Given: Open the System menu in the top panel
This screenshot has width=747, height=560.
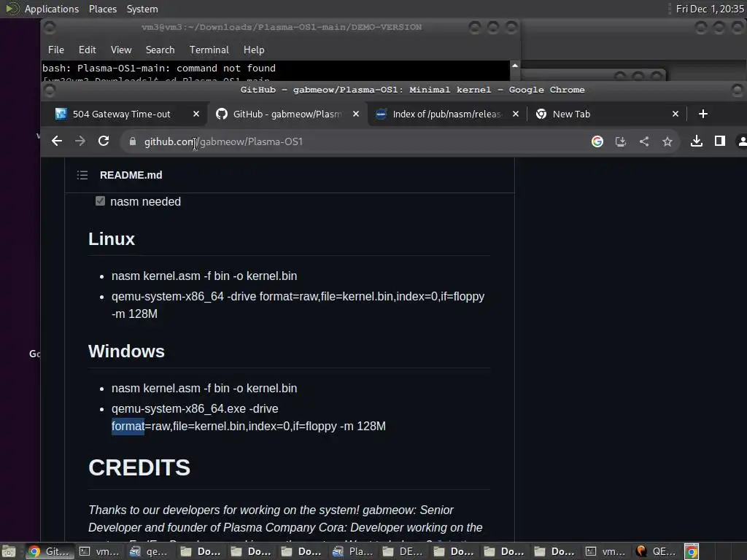Looking at the screenshot, I should pos(142,9).
